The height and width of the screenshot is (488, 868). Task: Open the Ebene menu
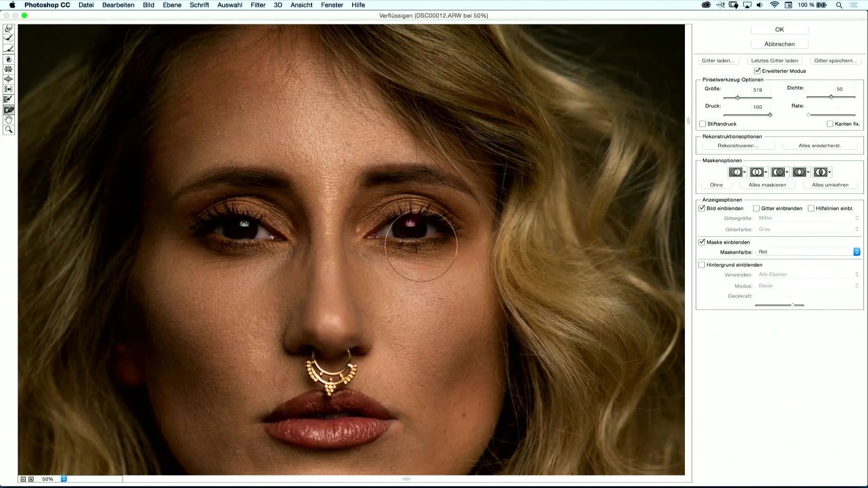click(172, 5)
